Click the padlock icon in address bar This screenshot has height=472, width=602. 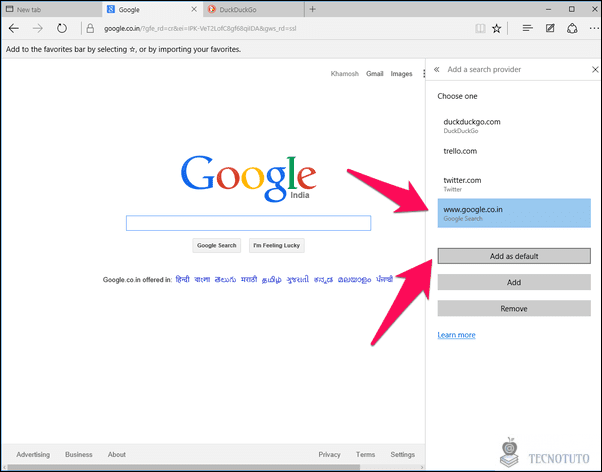(90, 28)
